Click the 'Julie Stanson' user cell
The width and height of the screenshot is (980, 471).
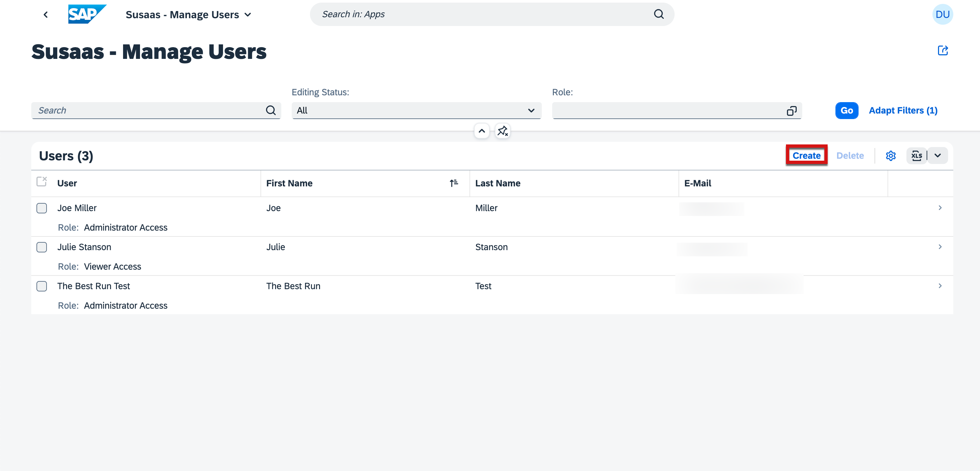click(x=84, y=247)
